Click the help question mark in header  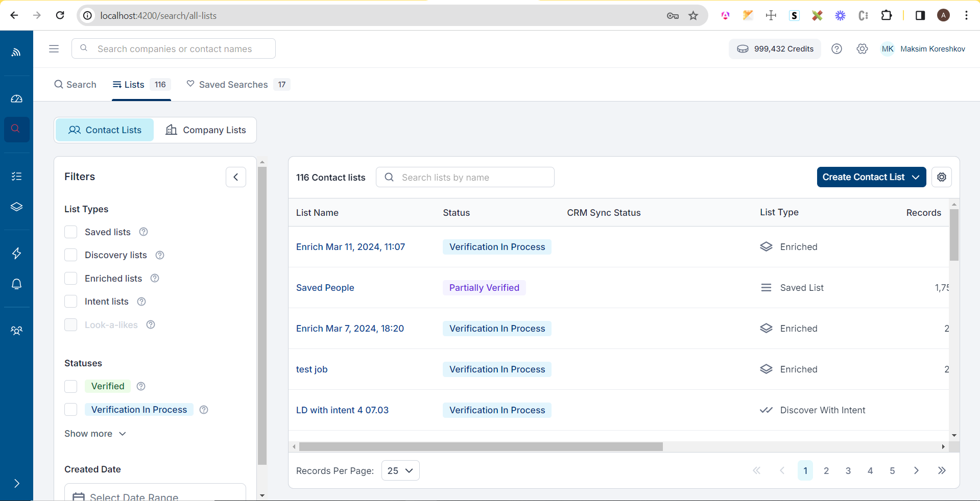click(836, 49)
